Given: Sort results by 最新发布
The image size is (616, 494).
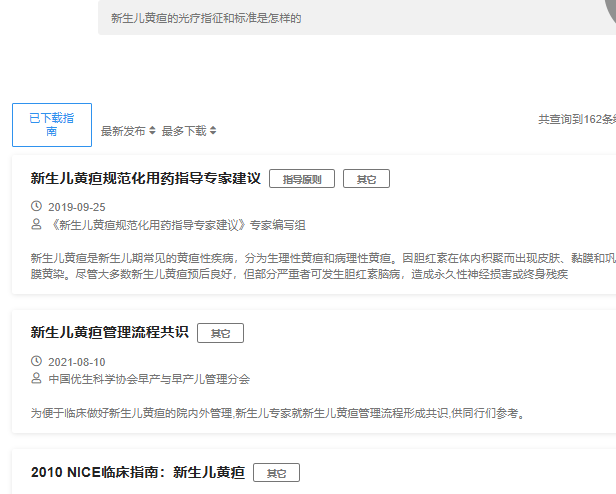Looking at the screenshot, I should pos(123,131).
